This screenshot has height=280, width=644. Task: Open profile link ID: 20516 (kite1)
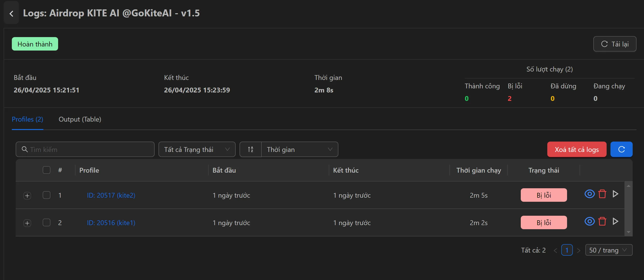tap(111, 223)
